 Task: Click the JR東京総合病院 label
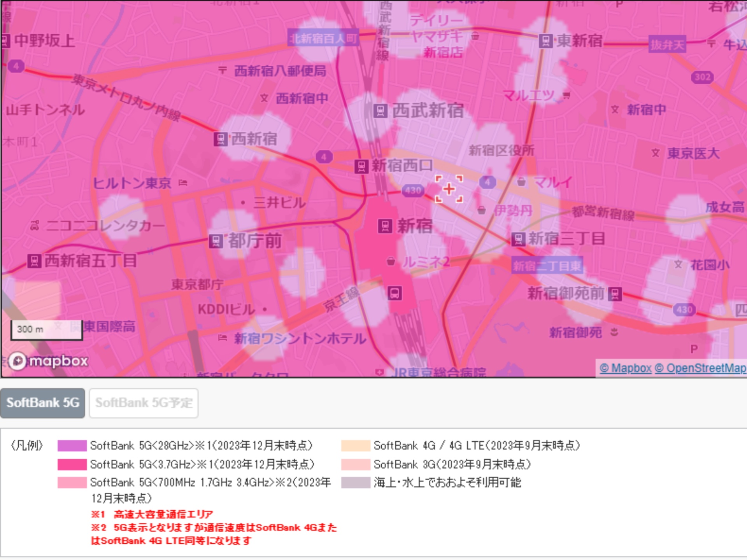click(438, 372)
